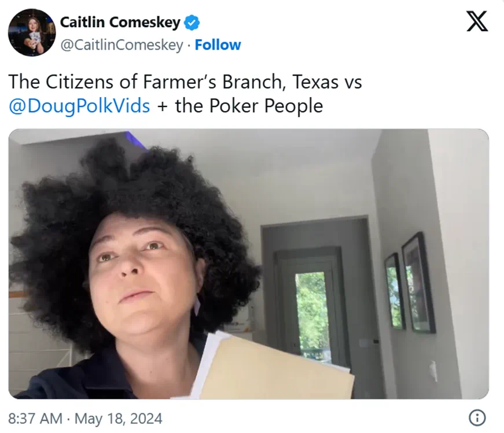Click the Caitlin Comeskey display name
Viewport: 504px width, 433px height.
pos(120,23)
